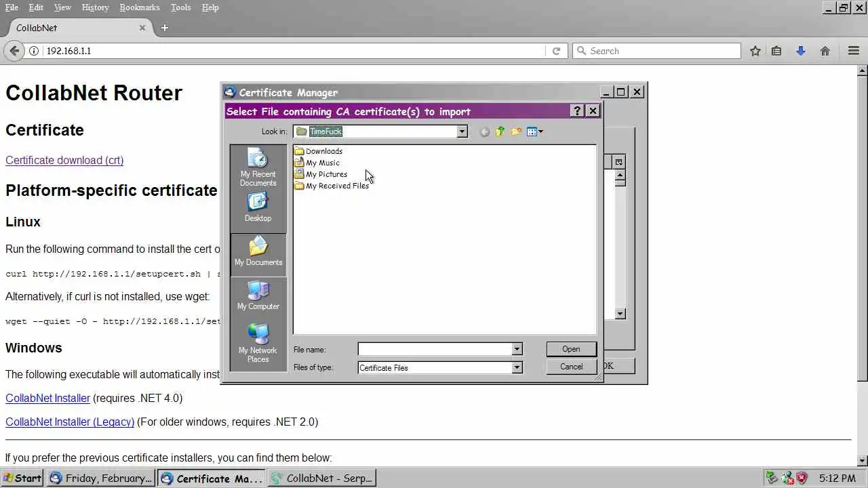Click the Open button in file dialog

(x=571, y=349)
